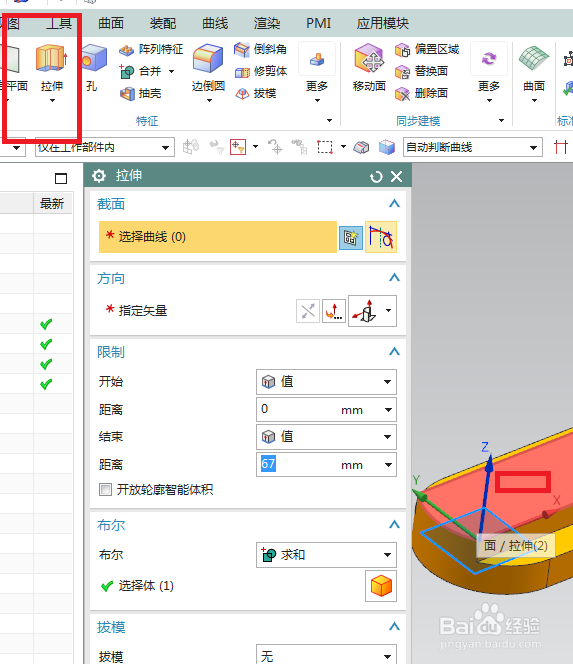Image resolution: width=573 pixels, height=664 pixels.
Task: Open the 布尔 求和 dropdown
Action: click(326, 555)
